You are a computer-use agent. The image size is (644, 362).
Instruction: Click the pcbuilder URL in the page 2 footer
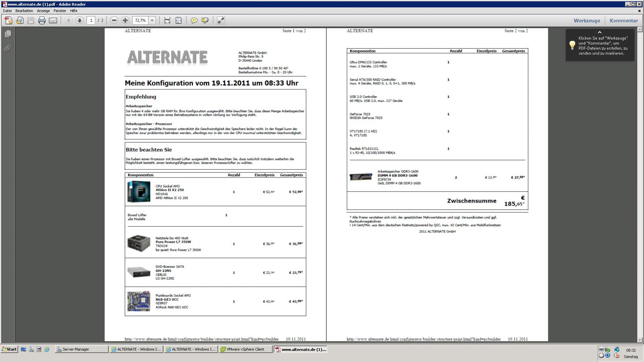(x=424, y=339)
